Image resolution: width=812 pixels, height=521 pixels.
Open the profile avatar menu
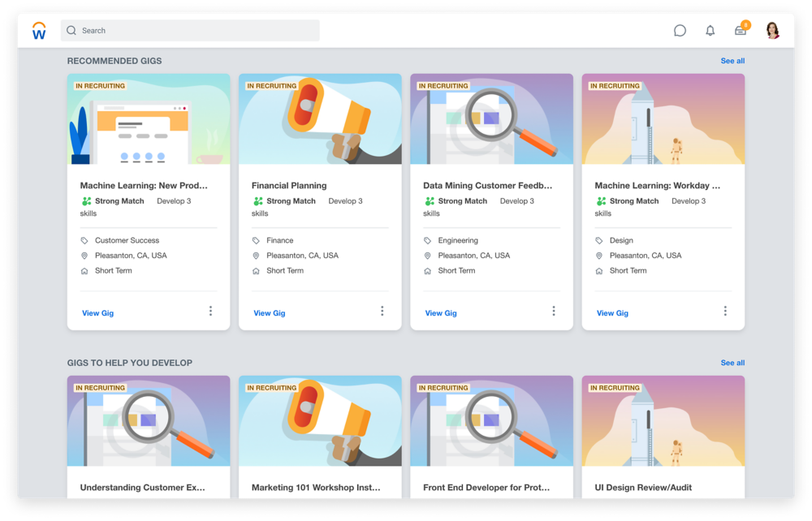coord(772,30)
